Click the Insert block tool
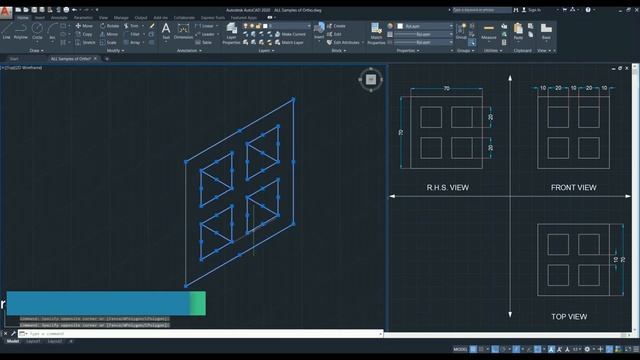 319,31
